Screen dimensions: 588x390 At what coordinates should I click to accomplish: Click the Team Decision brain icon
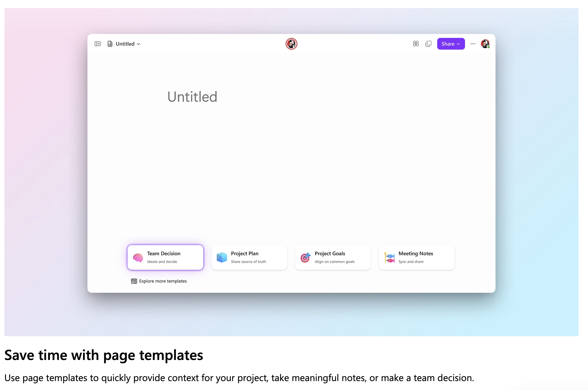click(138, 257)
